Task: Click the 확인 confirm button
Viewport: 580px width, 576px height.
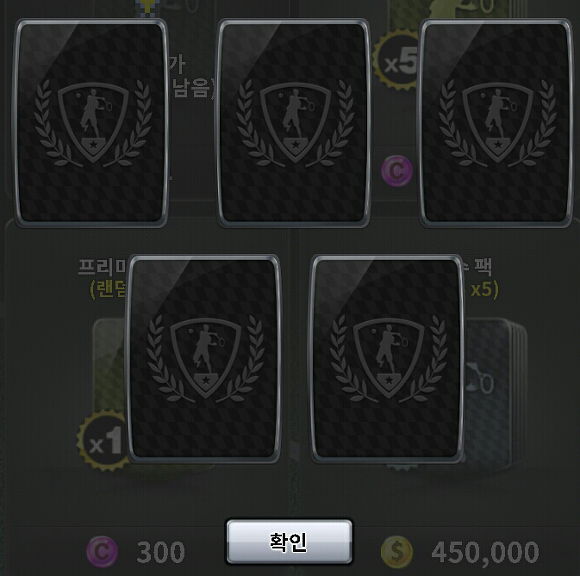Action: point(289,542)
